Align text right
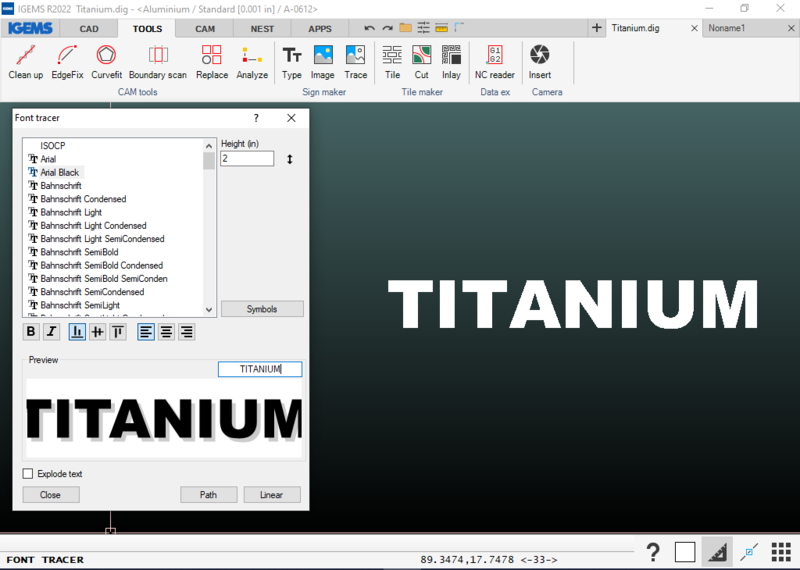 187,332
